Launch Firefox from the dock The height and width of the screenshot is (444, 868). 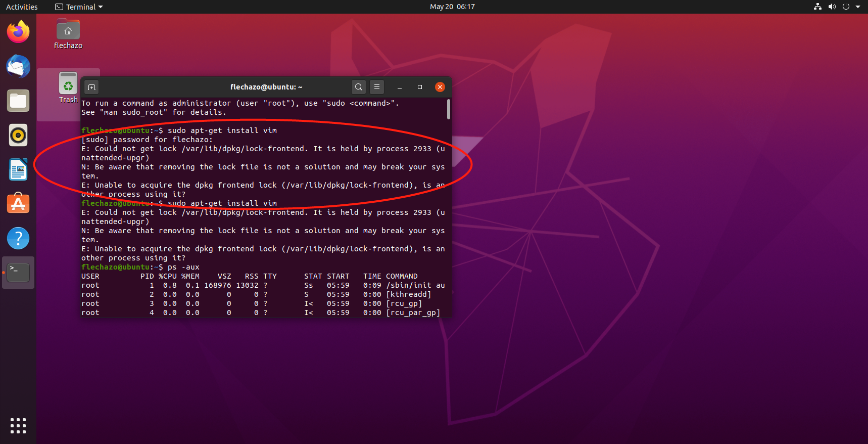pyautogui.click(x=18, y=32)
